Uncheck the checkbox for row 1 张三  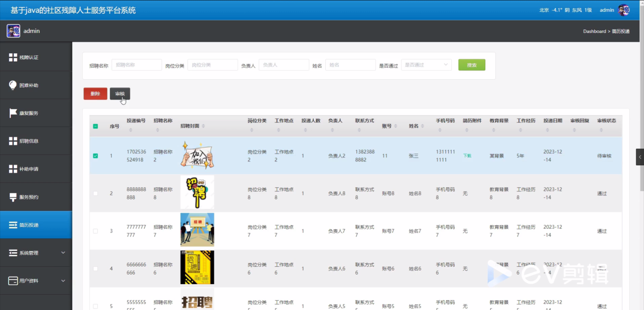tap(95, 156)
